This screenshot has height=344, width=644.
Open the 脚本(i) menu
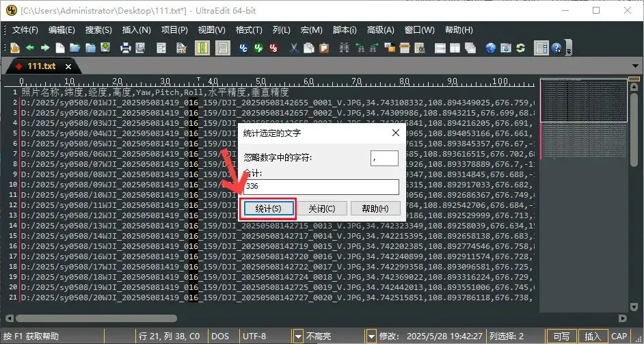[x=345, y=30]
